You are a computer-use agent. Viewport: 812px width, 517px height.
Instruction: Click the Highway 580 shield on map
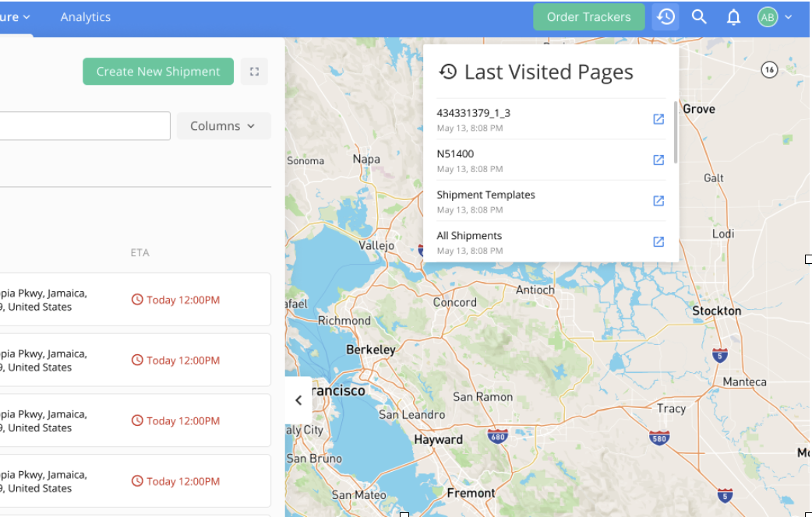point(659,438)
